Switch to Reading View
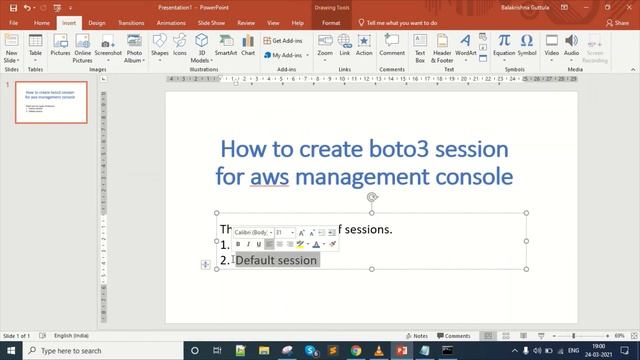Screen dimensions: 640x360 523,336
